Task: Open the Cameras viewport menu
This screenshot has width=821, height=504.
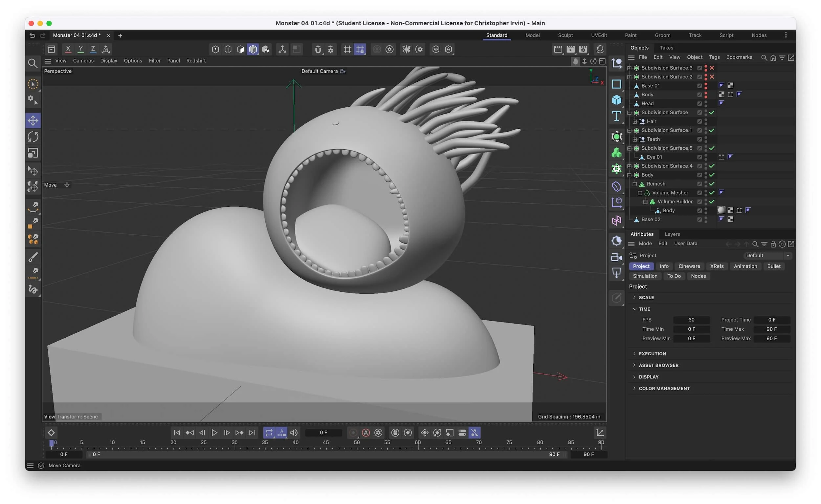Action: 83,61
